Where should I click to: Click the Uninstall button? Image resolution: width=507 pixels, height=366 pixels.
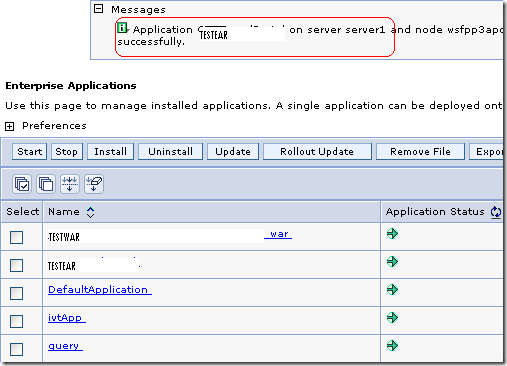point(170,152)
